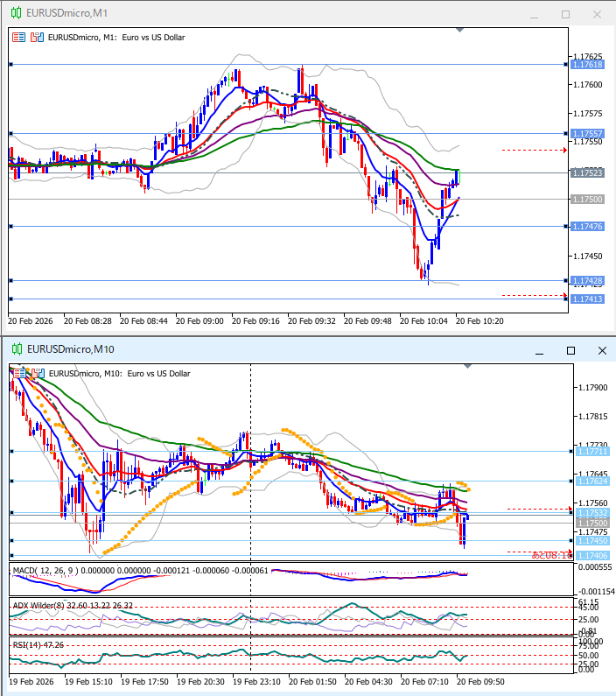Click the EURUSDmicro,M1 window title bar
Viewport: 616px width, 696px height.
pyautogui.click(x=262, y=14)
